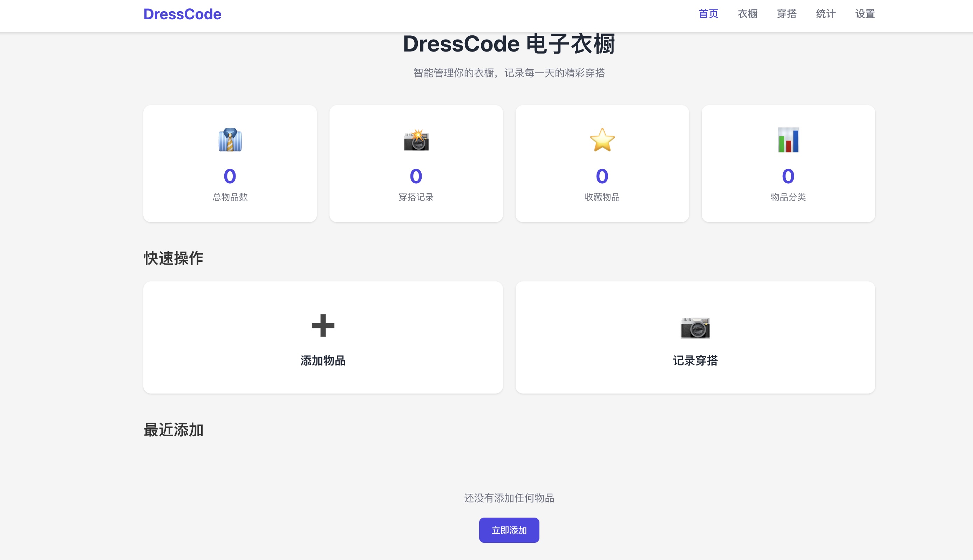Open the 设置 nav tab
The image size is (973, 560).
(x=865, y=14)
